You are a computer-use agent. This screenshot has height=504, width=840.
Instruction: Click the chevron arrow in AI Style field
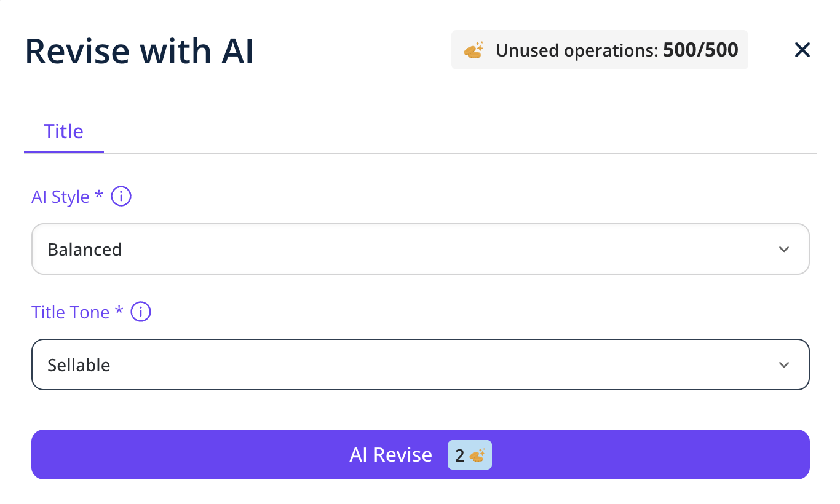[x=783, y=250]
